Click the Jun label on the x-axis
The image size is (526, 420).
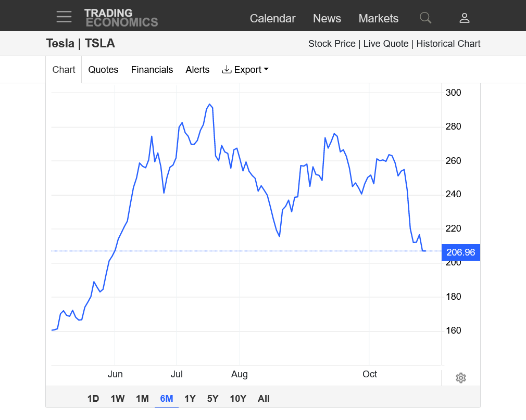[x=115, y=374]
